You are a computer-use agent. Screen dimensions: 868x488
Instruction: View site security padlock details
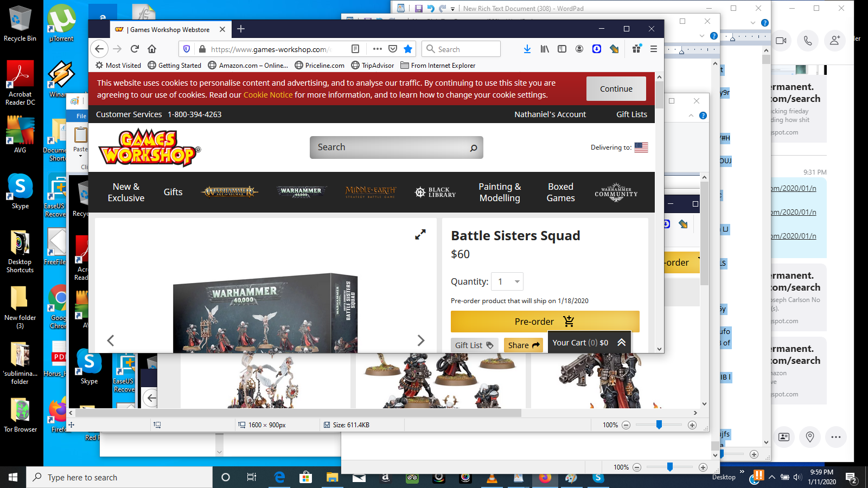coord(202,49)
